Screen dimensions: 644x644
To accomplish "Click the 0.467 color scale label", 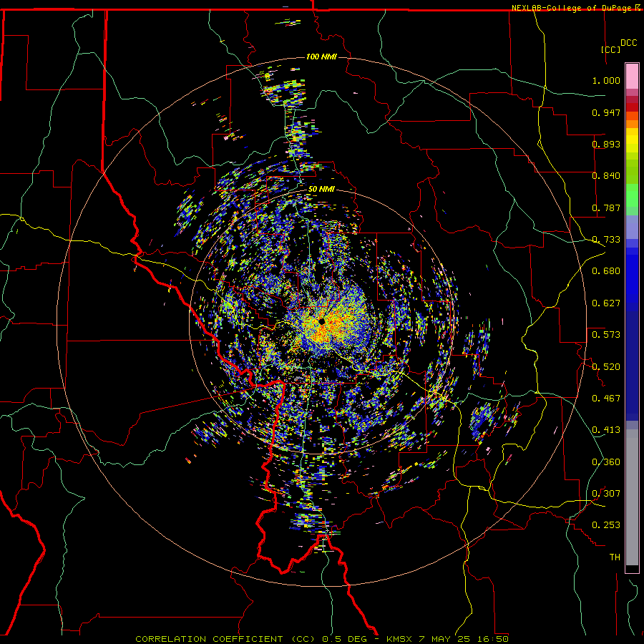I will coord(606,399).
